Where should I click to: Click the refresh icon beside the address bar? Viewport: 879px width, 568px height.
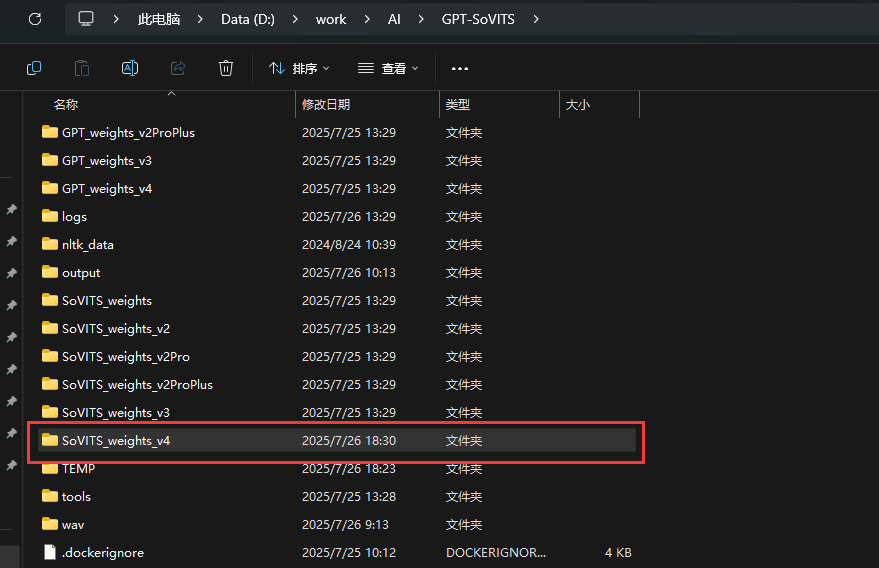pyautogui.click(x=34, y=19)
